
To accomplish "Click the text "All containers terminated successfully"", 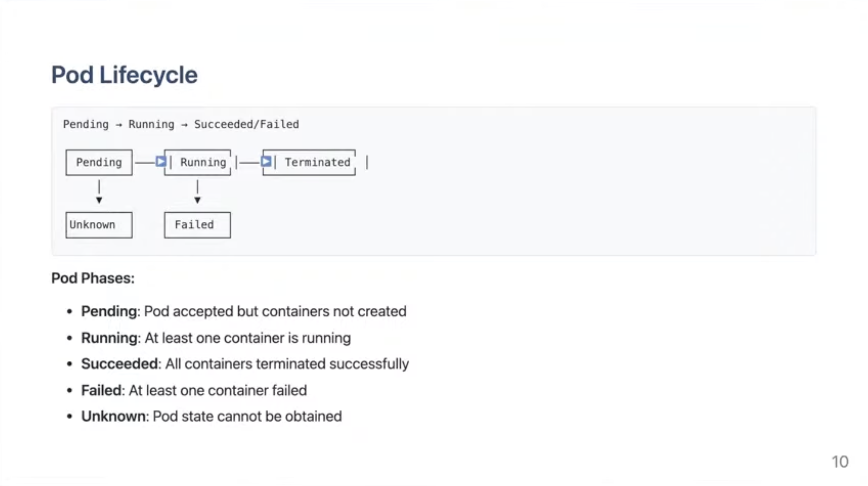I will [x=287, y=364].
